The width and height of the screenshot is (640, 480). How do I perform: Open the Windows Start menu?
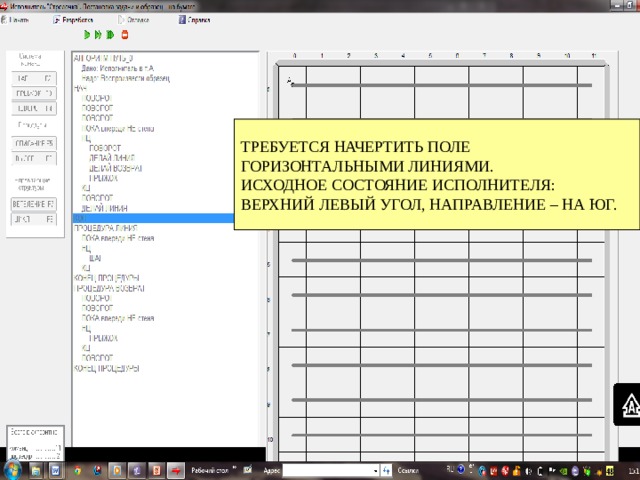tap(11, 471)
